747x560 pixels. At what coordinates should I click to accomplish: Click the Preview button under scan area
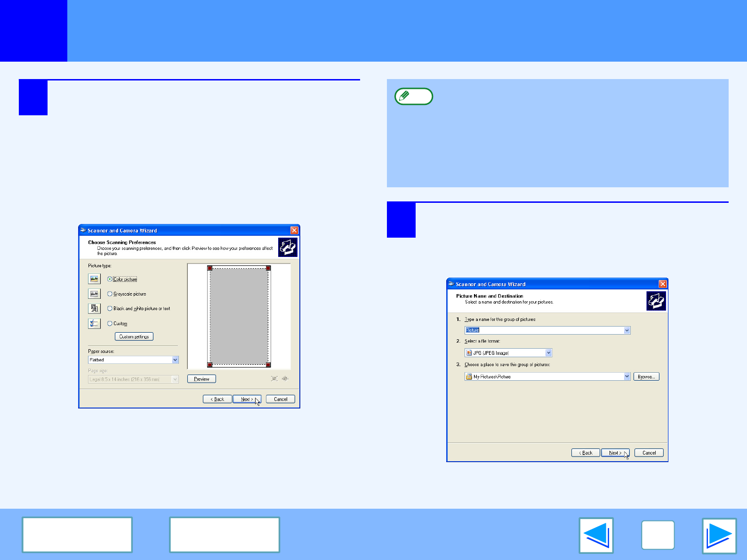click(201, 379)
